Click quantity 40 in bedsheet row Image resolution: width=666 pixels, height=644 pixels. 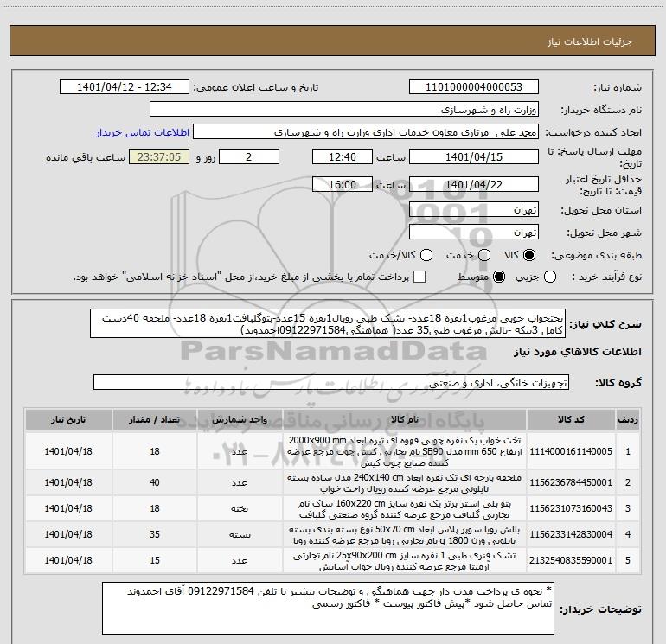155,482
